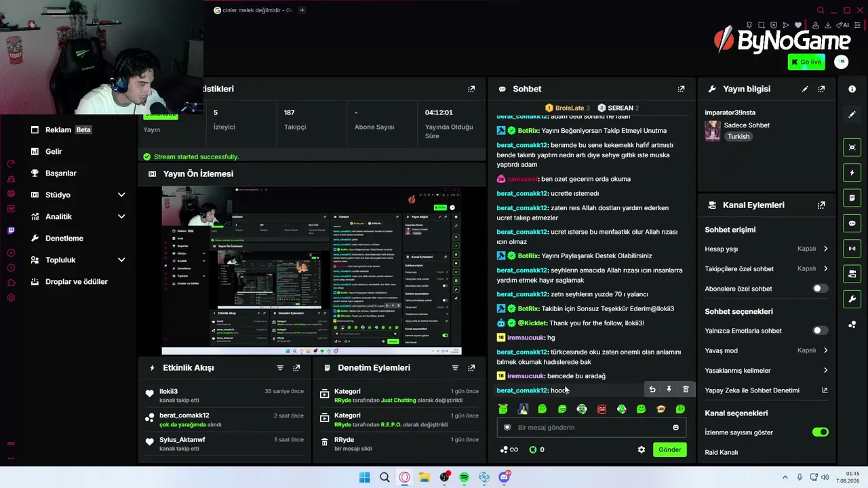
Task: Switch to the cinler melek değilmidir browser tab
Action: (x=254, y=10)
